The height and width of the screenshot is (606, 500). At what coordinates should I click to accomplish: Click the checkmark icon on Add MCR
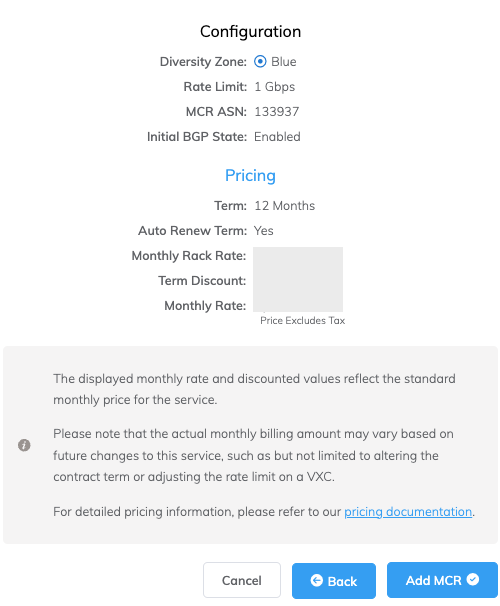tap(473, 579)
